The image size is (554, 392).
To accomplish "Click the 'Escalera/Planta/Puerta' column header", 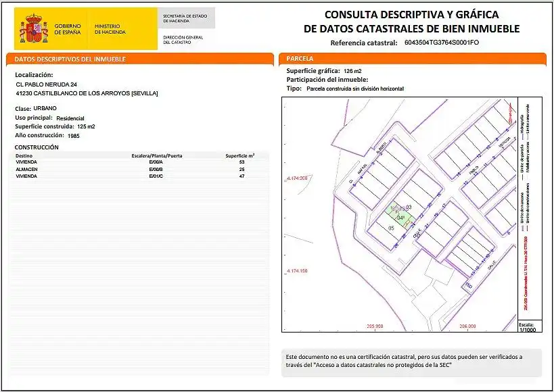I will [x=157, y=155].
